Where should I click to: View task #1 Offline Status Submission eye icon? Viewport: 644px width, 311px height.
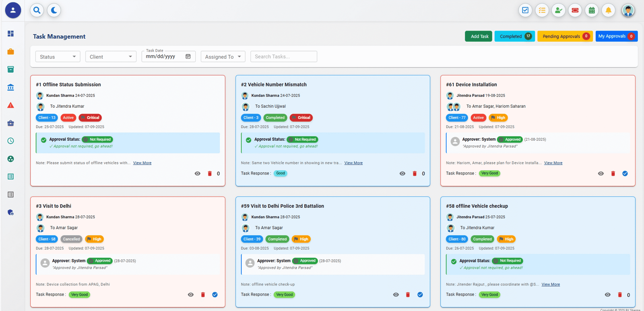197,173
